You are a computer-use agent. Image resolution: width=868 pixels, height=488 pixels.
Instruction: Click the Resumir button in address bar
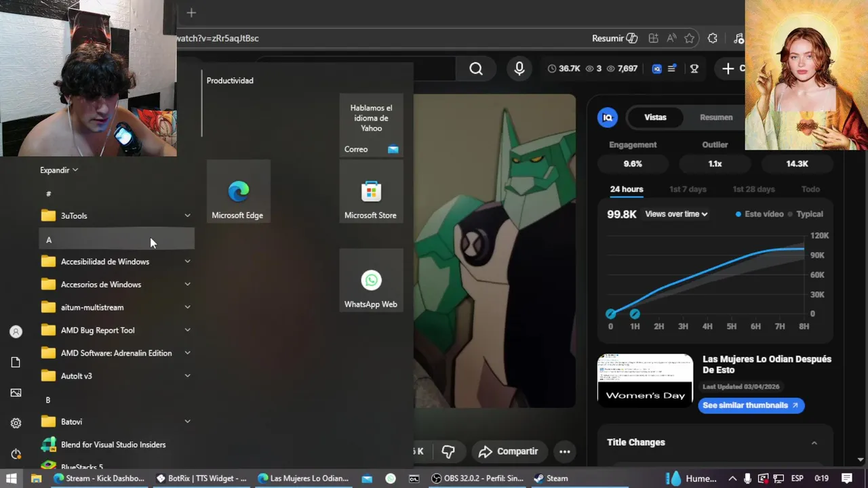point(614,39)
